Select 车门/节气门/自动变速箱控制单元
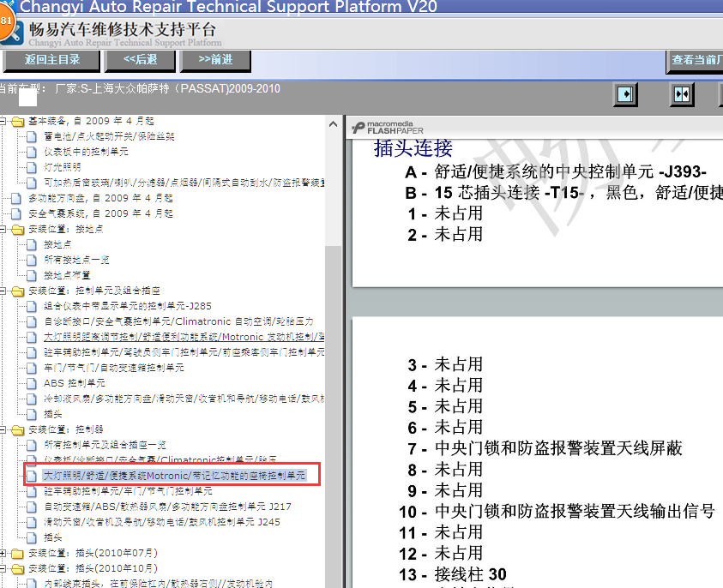The height and width of the screenshot is (588, 723). click(114, 368)
